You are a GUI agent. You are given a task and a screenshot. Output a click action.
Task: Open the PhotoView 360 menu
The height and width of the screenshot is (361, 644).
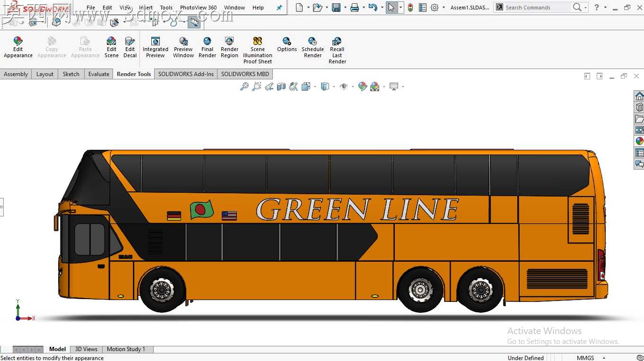click(198, 8)
